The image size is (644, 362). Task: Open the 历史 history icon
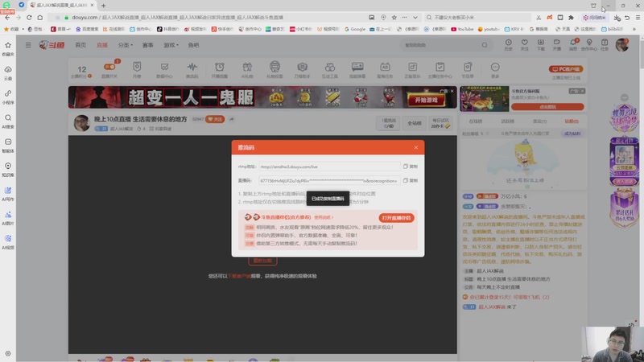coord(508,45)
